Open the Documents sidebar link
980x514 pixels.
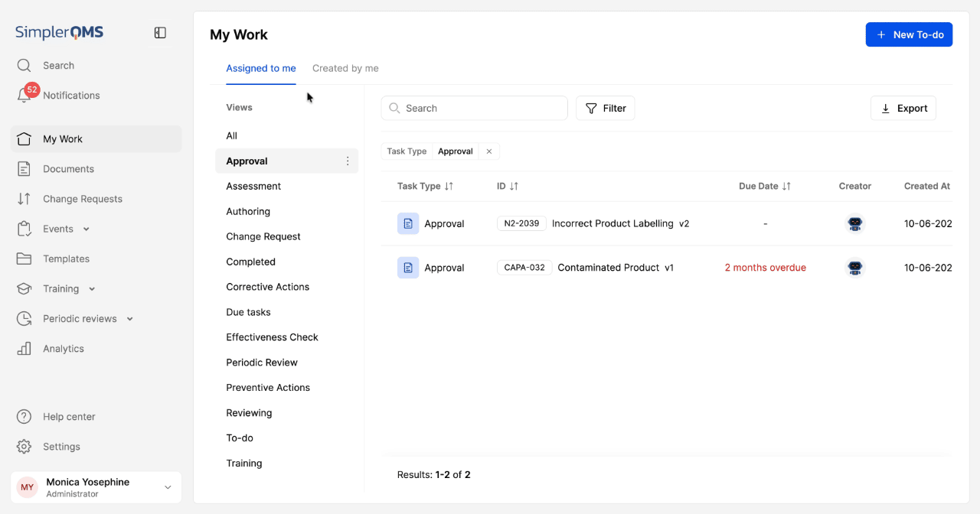(68, 169)
